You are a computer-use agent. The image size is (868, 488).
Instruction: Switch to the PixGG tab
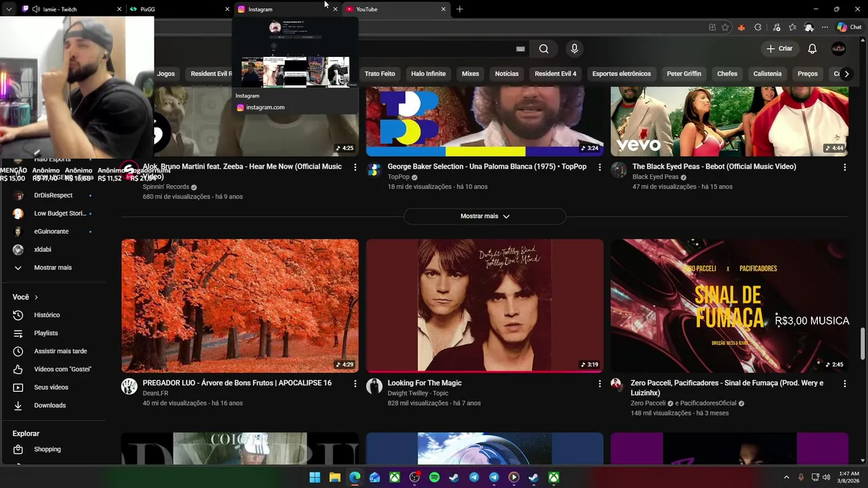[x=180, y=9]
